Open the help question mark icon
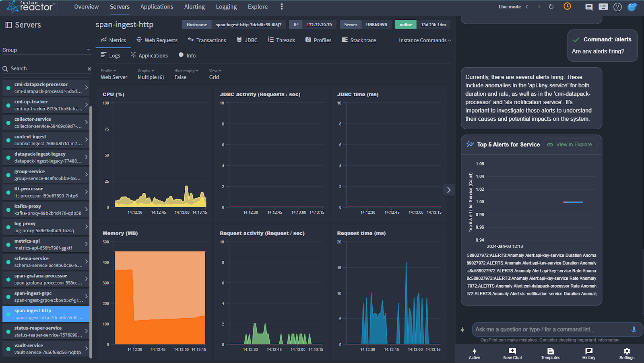Image resolution: width=644 pixels, height=363 pixels. (617, 7)
